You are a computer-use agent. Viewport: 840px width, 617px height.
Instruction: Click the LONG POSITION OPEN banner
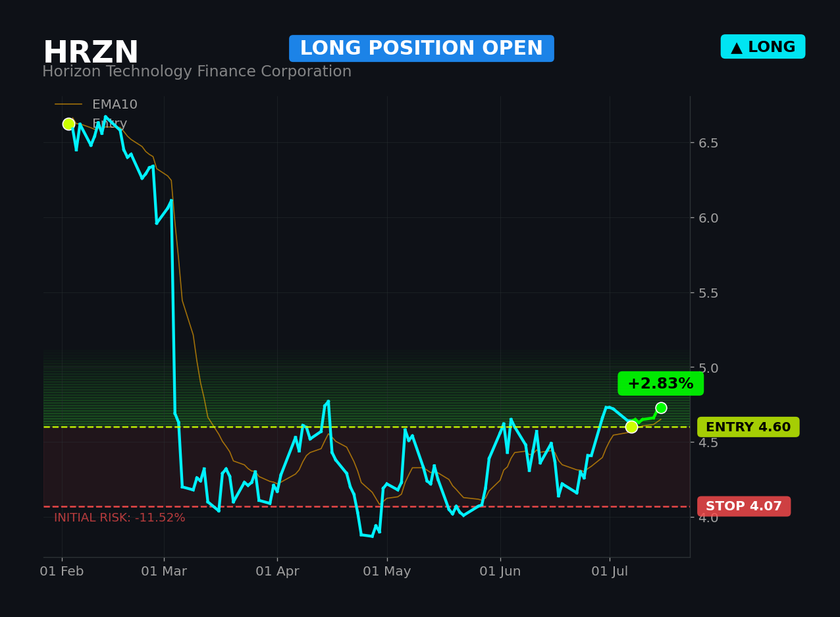[421, 49]
